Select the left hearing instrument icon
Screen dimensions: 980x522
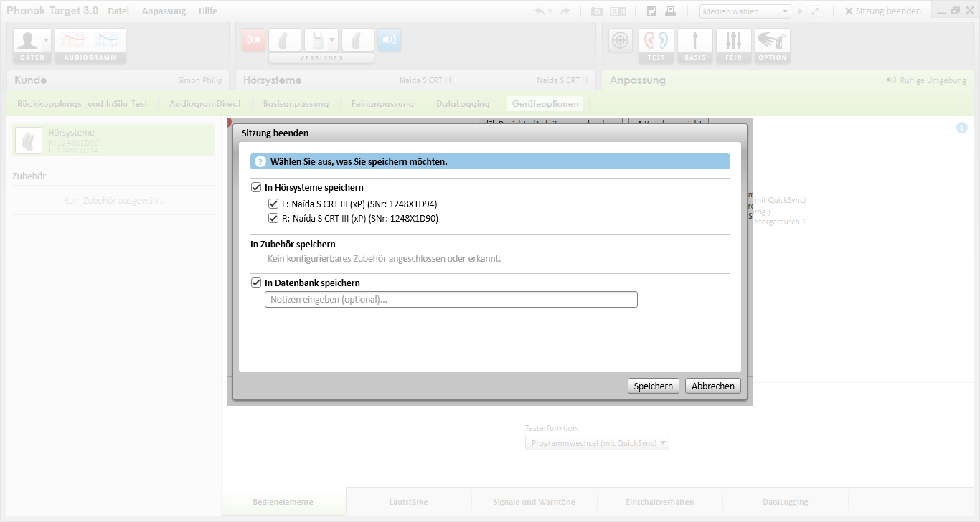point(358,40)
